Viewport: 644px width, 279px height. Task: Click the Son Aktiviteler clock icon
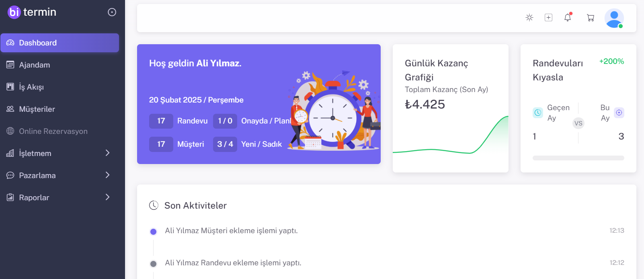pyautogui.click(x=154, y=205)
